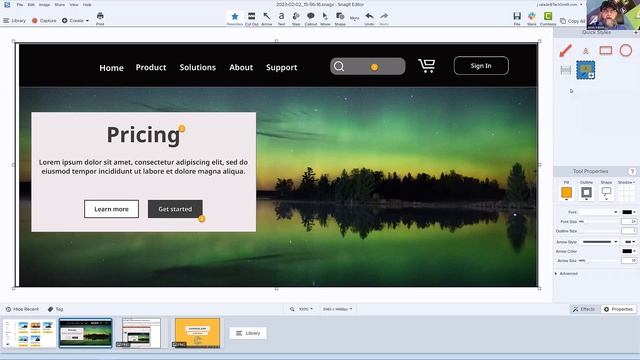Image resolution: width=640 pixels, height=360 pixels.
Task: Open the Arrow Color swatch dropdown
Action: (x=629, y=251)
